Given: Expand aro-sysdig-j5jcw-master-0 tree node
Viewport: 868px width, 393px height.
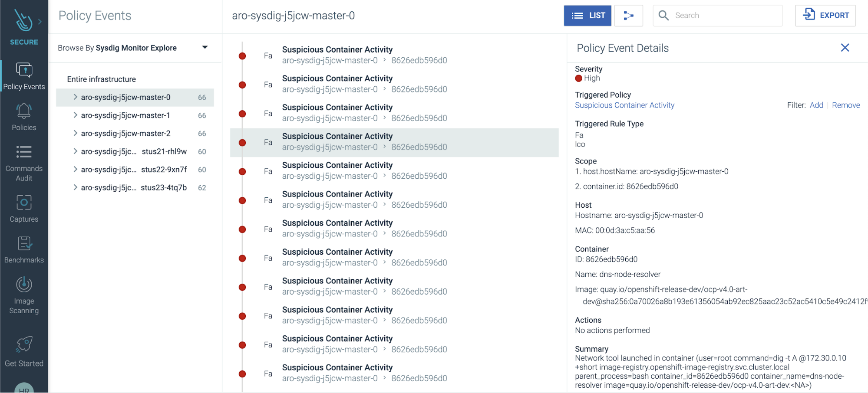Looking at the screenshot, I should 75,97.
